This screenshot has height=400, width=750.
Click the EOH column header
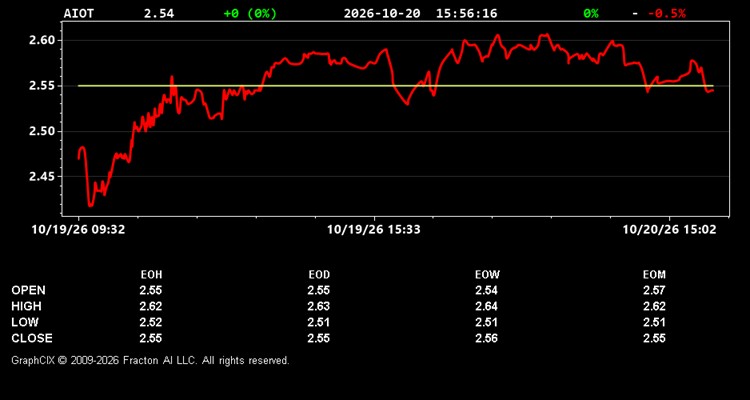151,275
